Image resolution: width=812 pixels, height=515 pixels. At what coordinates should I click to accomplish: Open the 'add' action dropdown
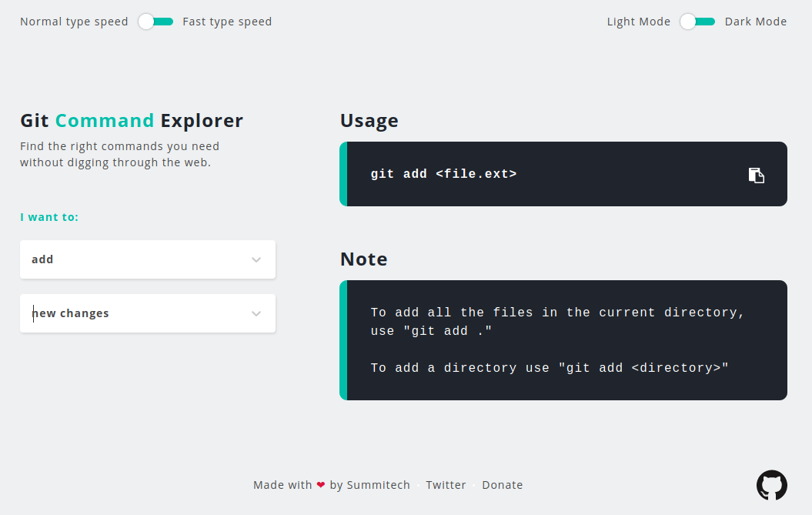pyautogui.click(x=148, y=259)
